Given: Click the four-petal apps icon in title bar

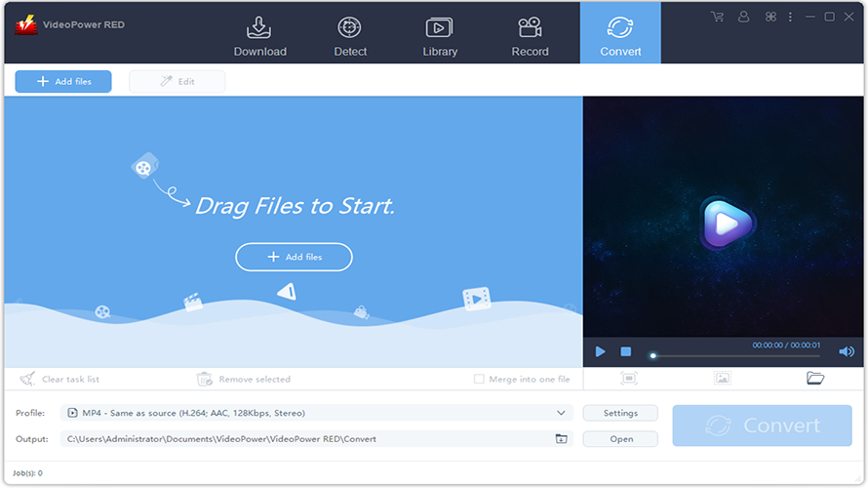Looking at the screenshot, I should click(x=770, y=17).
